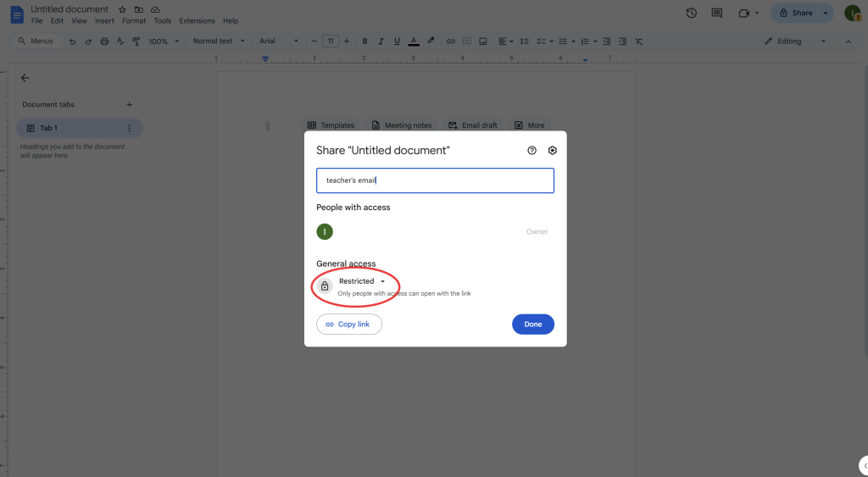Add a new document tab

point(130,104)
